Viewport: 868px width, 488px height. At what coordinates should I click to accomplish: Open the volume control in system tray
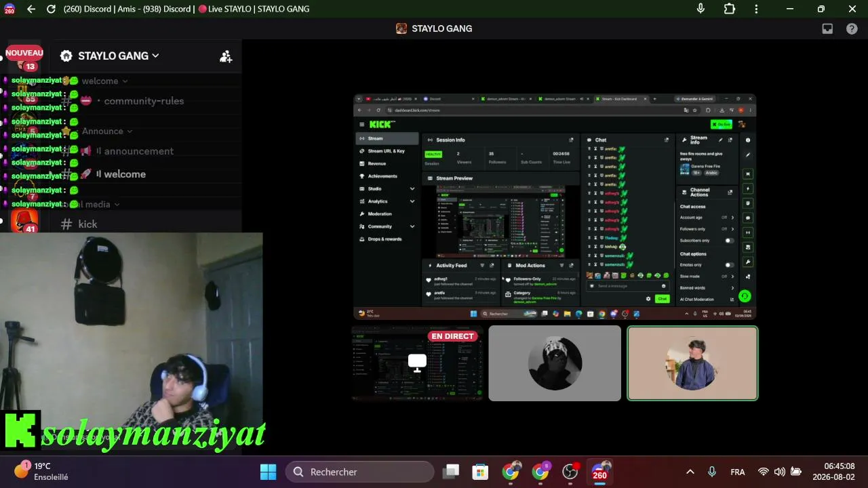(780, 472)
